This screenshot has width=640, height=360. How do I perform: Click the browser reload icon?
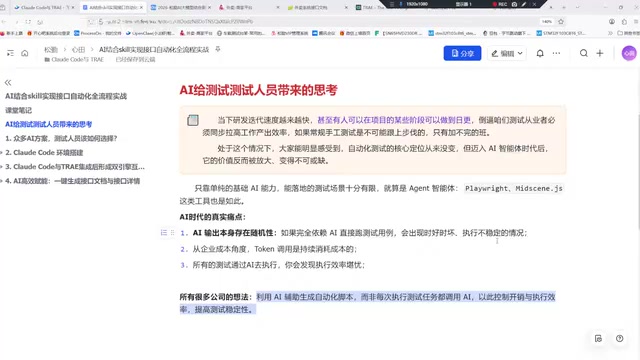[28, 22]
